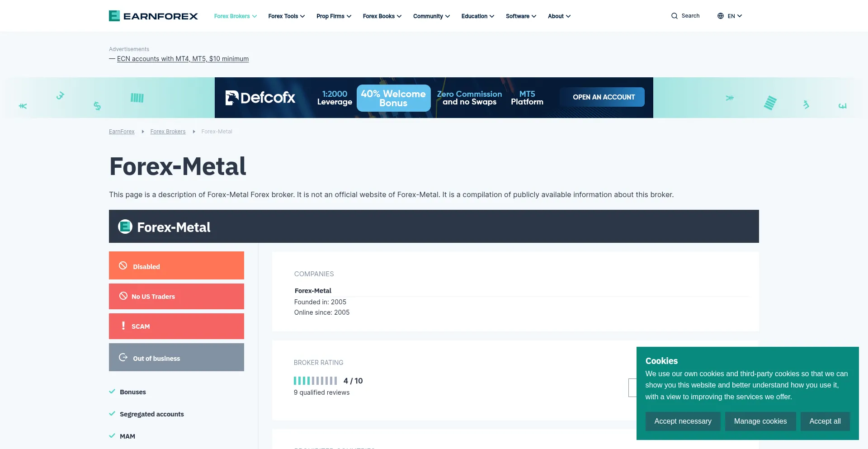Click the SCAM warning tile
The image size is (868, 449).
pos(176,326)
